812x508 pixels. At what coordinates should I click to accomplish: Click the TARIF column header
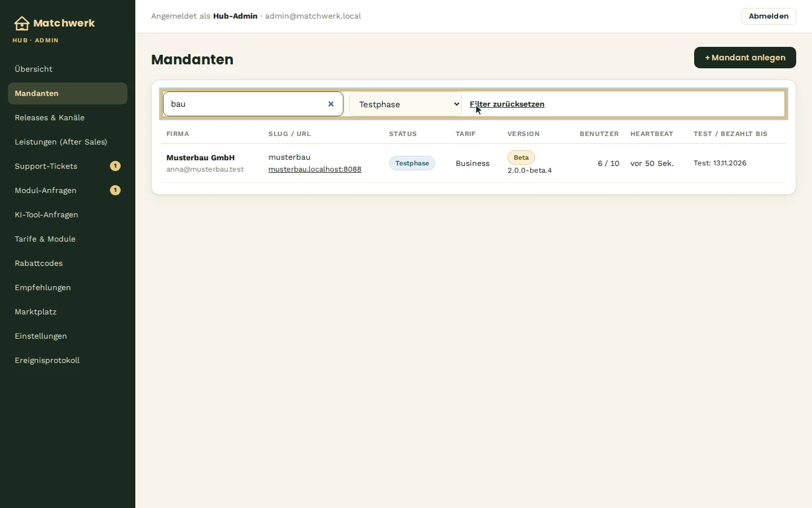[x=466, y=134]
